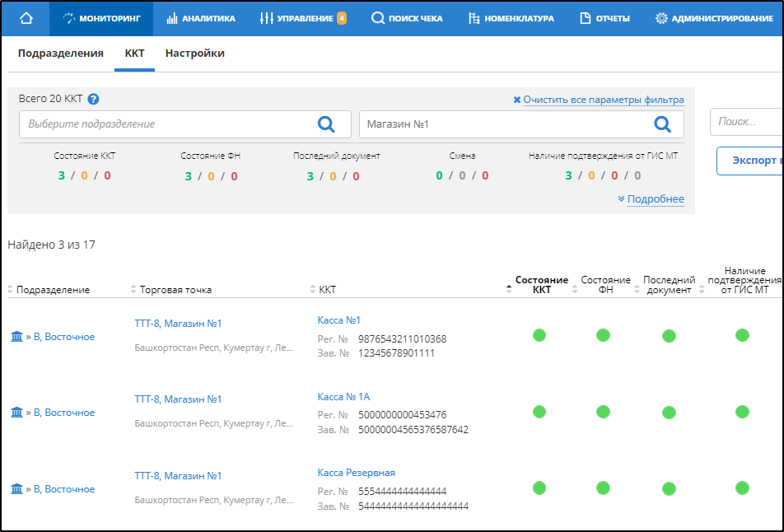Click Состояние ККТ green indicator for Касса №1

[x=539, y=335]
